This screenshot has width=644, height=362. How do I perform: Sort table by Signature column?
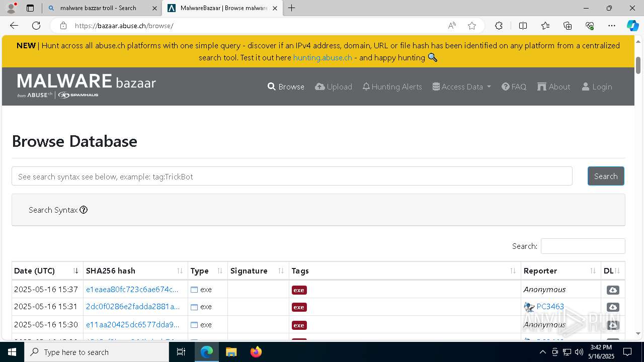coord(258,270)
